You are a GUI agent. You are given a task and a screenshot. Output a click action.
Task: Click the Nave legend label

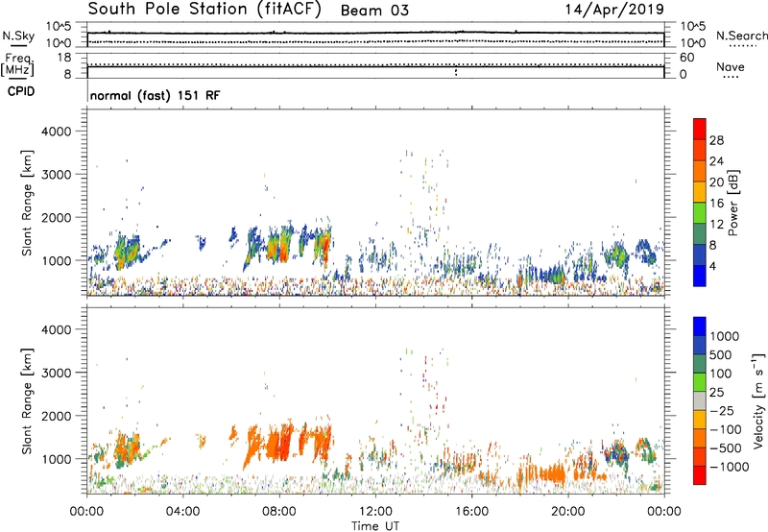(731, 66)
